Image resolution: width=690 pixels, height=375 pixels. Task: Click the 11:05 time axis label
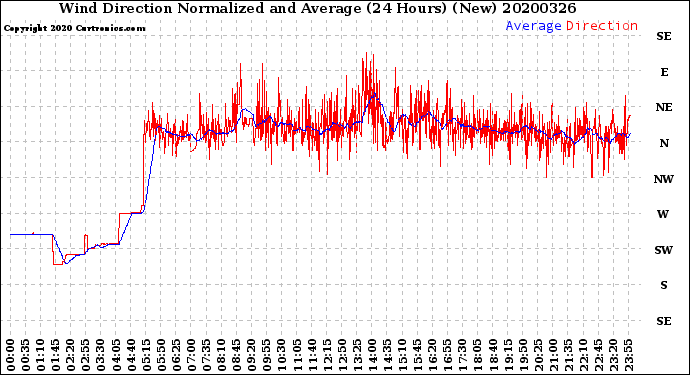297,355
